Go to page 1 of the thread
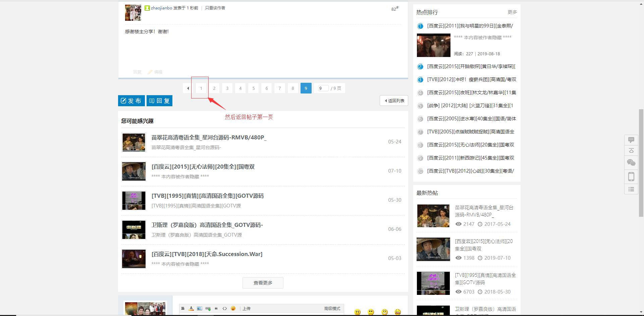The height and width of the screenshot is (316, 644). (201, 88)
